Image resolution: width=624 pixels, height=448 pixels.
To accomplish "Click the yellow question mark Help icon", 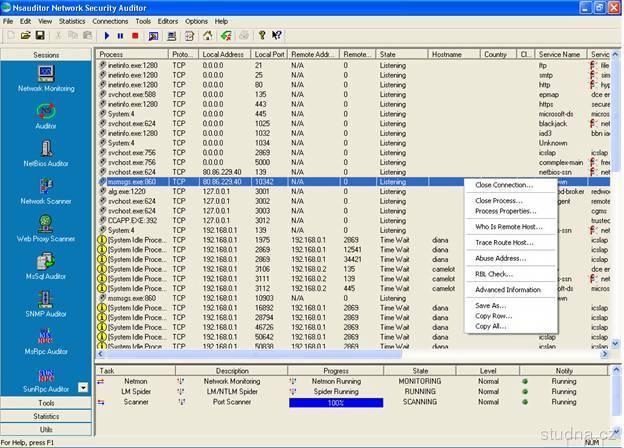I will 261,35.
